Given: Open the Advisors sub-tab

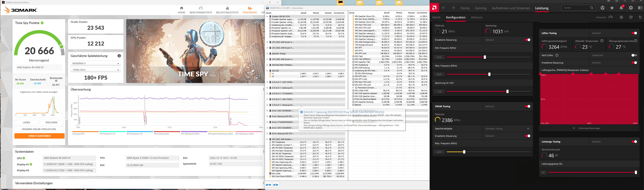Looking at the screenshot, I should pyautogui.click(x=477, y=17).
